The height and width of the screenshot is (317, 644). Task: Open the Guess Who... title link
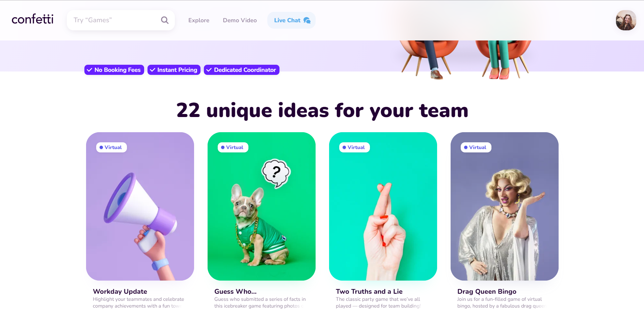pyautogui.click(x=235, y=291)
